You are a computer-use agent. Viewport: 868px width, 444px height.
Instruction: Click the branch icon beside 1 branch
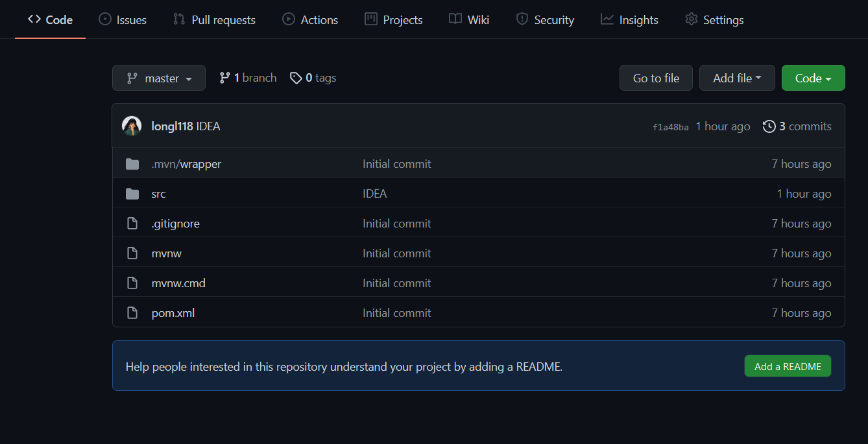tap(224, 78)
